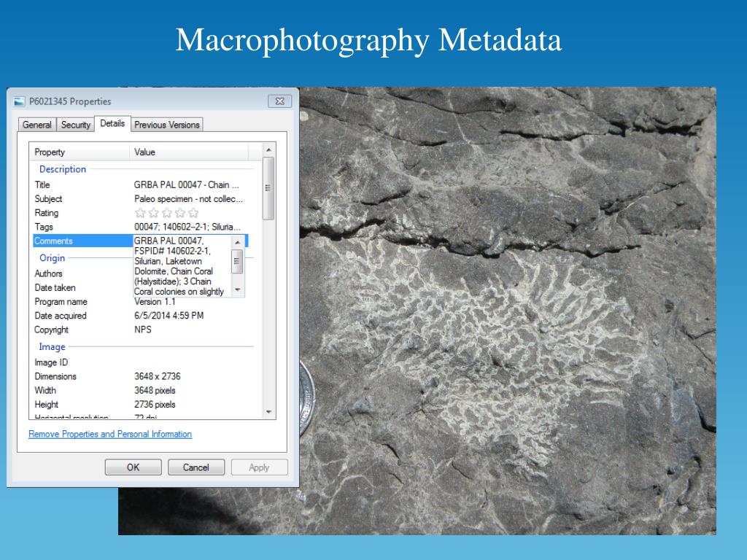Select the Title property label
The width and height of the screenshot is (747, 560).
pyautogui.click(x=42, y=184)
